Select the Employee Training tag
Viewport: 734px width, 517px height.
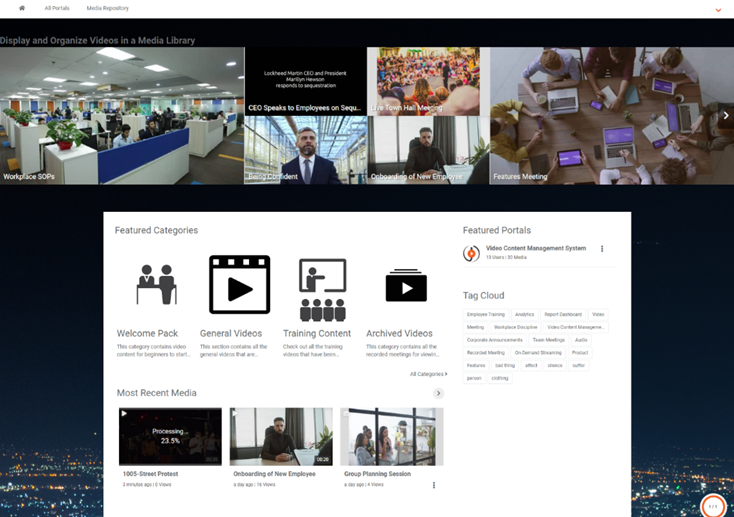[x=486, y=314]
